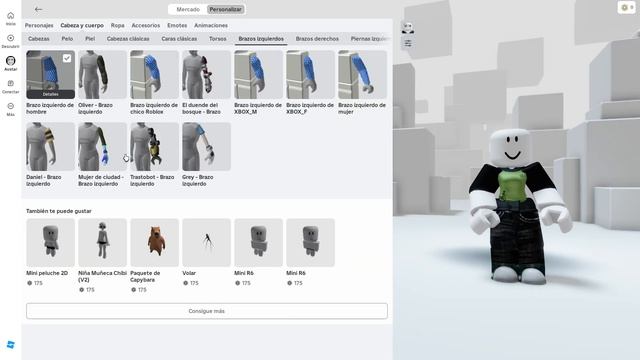This screenshot has height=360, width=640.
Task: Equip Oliver - Brazo izquierdo
Action: 102,74
